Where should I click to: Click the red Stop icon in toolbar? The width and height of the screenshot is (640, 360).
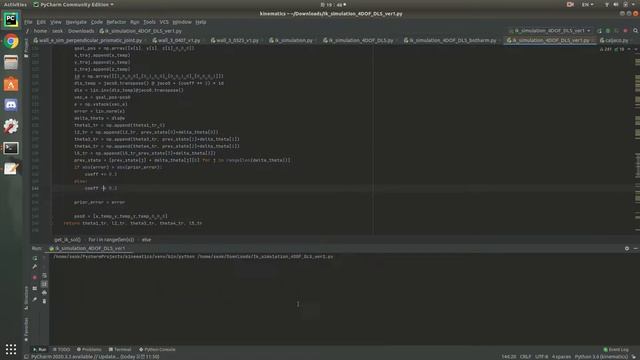point(625,31)
